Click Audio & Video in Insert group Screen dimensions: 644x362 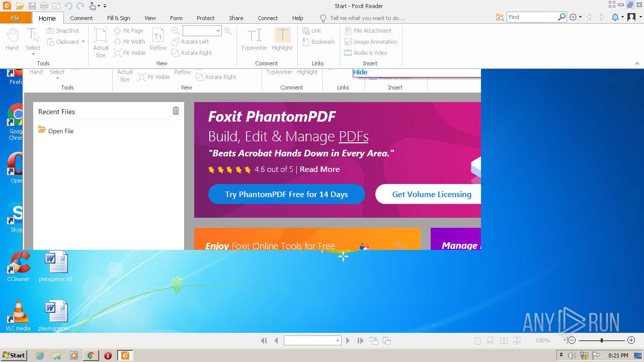[366, 53]
